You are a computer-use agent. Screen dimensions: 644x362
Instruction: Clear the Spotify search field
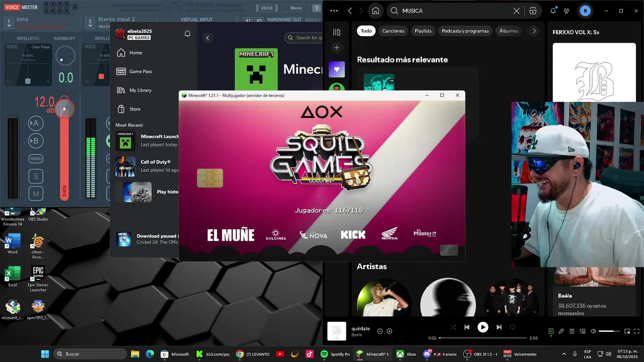[516, 11]
